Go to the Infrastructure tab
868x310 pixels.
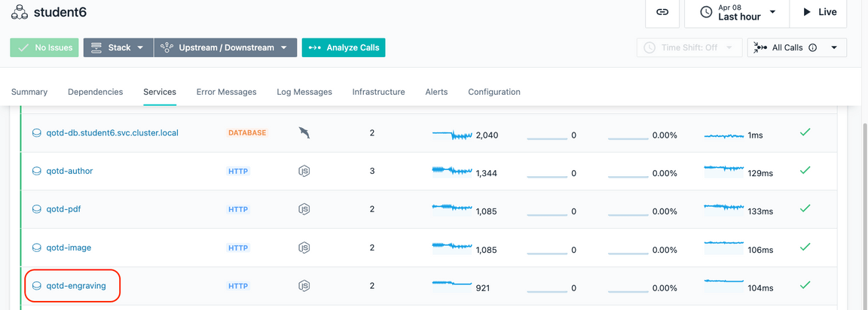(379, 92)
